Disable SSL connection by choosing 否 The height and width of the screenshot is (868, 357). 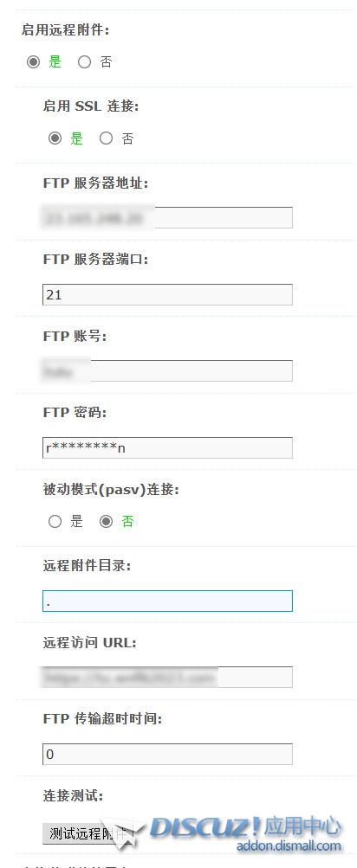(106, 138)
